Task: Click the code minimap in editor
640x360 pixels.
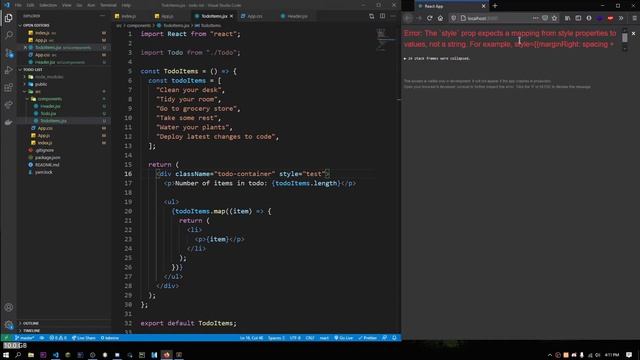Action: pos(385,40)
